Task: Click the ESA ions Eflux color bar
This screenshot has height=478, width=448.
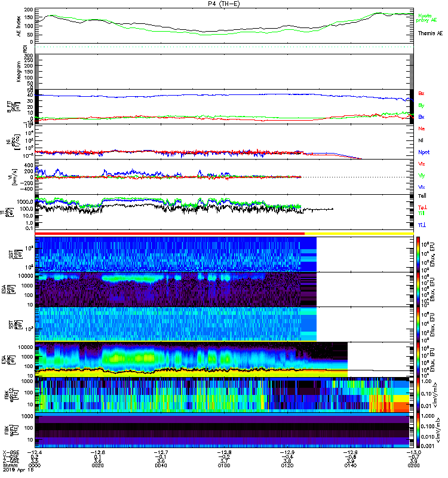Action: point(418,289)
